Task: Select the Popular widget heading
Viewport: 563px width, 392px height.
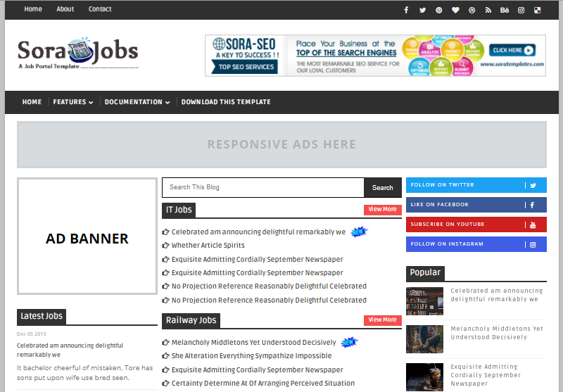Action: click(425, 273)
